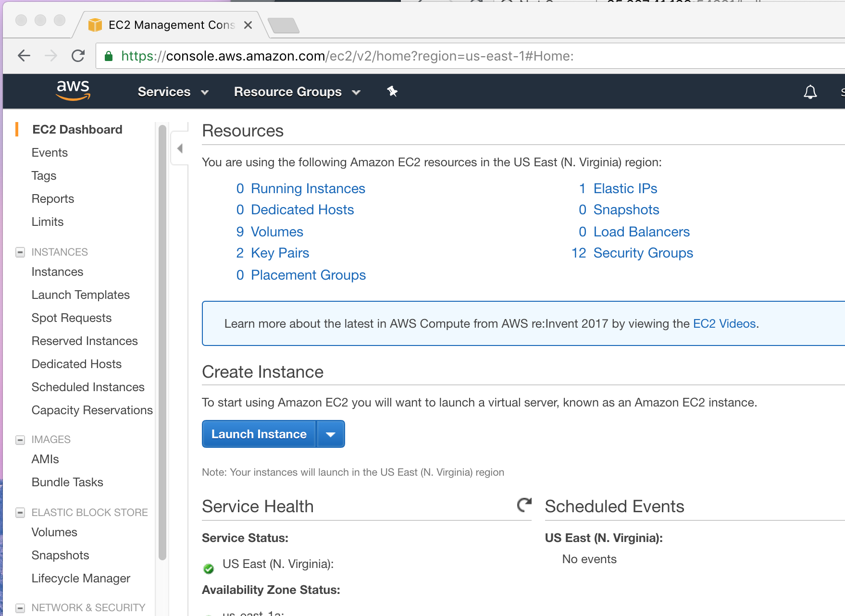Image resolution: width=845 pixels, height=616 pixels.
Task: Open the Services menu
Action: coord(173,92)
